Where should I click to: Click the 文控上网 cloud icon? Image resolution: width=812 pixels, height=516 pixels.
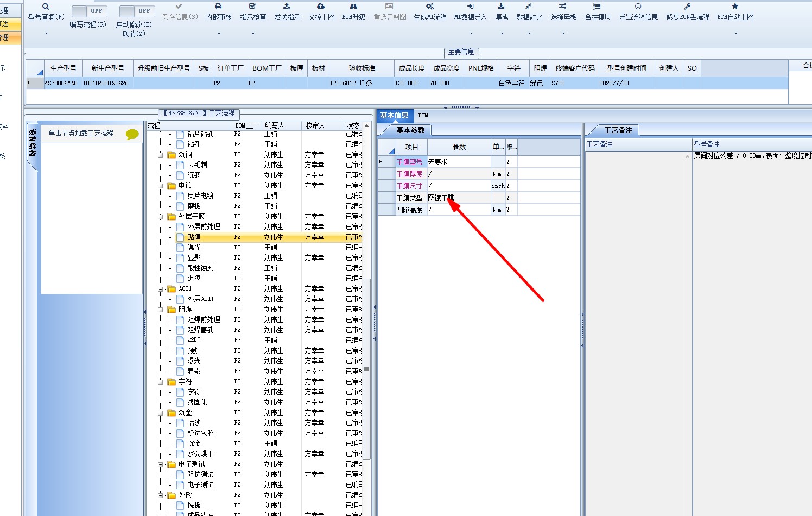click(321, 6)
